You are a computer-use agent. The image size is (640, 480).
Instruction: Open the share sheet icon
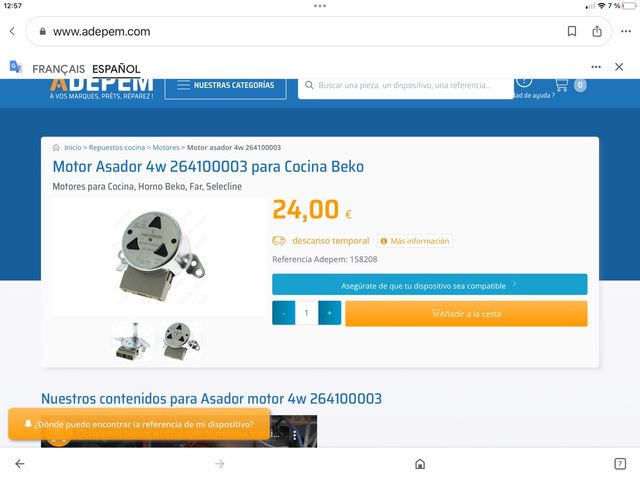(597, 31)
